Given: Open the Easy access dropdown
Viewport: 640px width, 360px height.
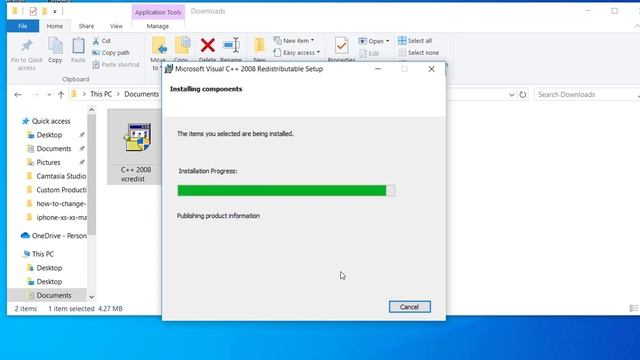Looking at the screenshot, I should click(x=296, y=53).
